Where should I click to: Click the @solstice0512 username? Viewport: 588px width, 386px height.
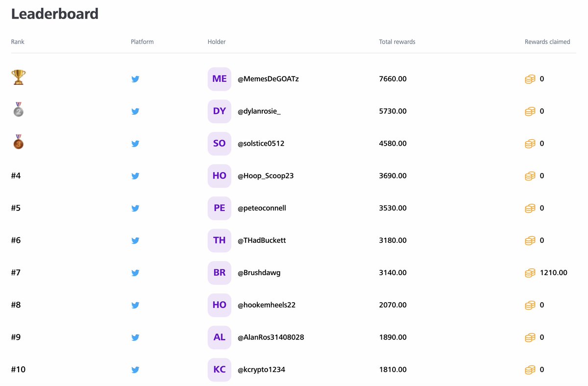[x=261, y=144]
